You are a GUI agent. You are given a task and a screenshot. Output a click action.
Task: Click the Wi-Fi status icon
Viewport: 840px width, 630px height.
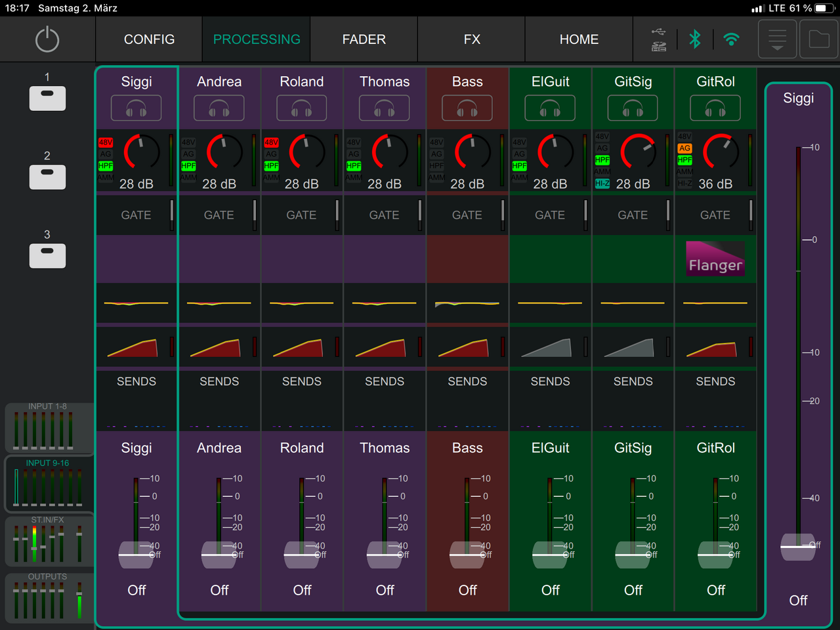coord(731,39)
